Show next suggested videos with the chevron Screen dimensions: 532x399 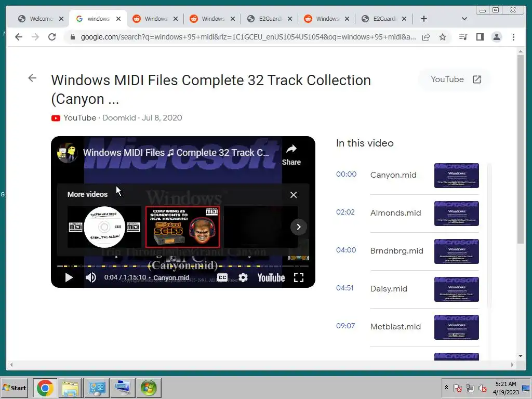point(299,227)
